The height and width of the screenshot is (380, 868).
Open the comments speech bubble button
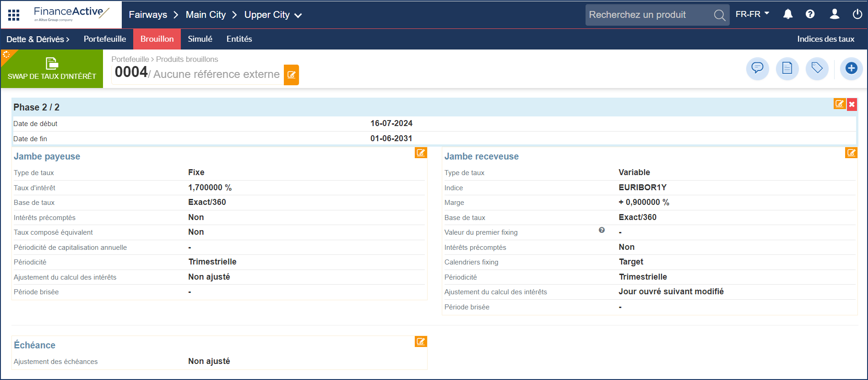click(757, 69)
